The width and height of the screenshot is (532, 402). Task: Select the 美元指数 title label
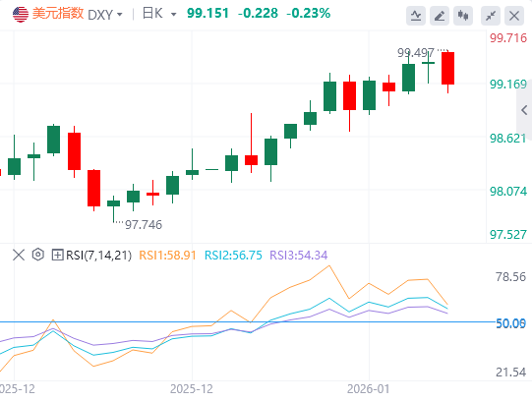58,14
